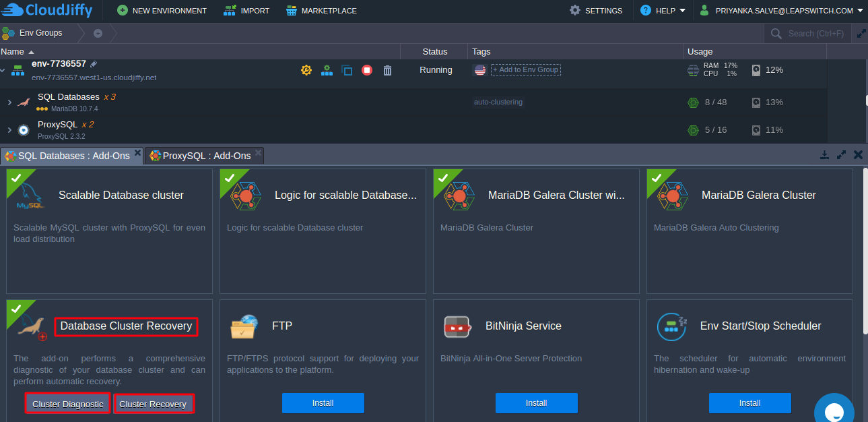868x422 pixels.
Task: Expand the Help dropdown menu
Action: pos(663,11)
